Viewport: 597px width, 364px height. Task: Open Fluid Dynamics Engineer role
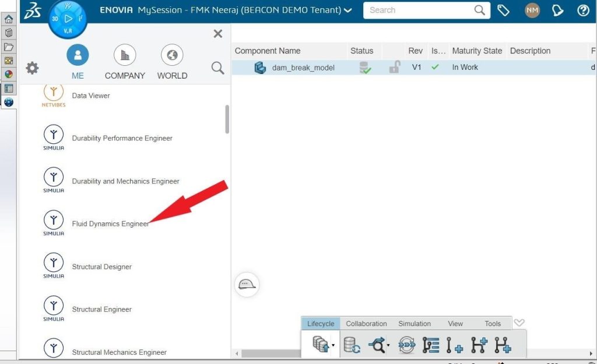pos(110,224)
